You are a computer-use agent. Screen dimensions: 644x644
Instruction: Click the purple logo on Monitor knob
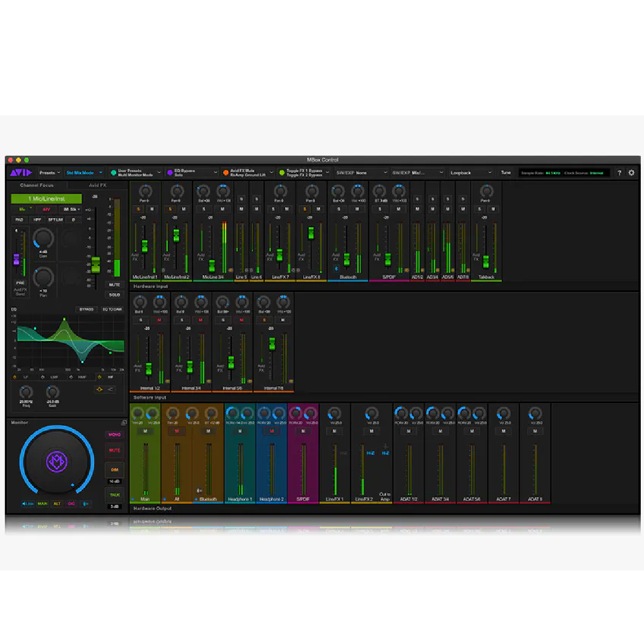(x=56, y=462)
